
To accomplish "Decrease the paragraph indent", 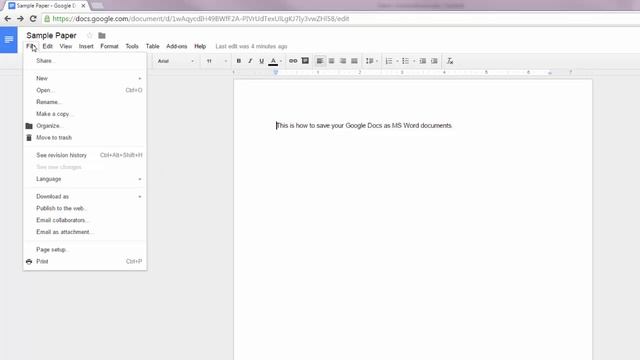I will click(x=423, y=61).
